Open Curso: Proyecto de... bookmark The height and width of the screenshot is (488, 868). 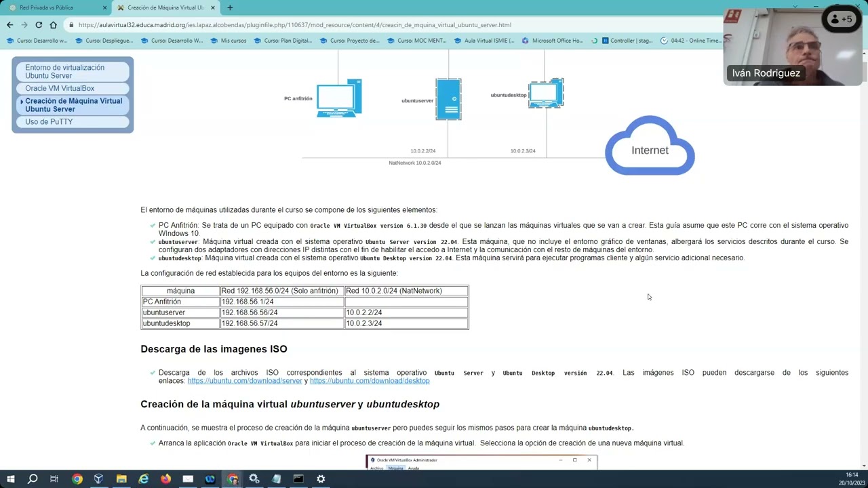349,40
